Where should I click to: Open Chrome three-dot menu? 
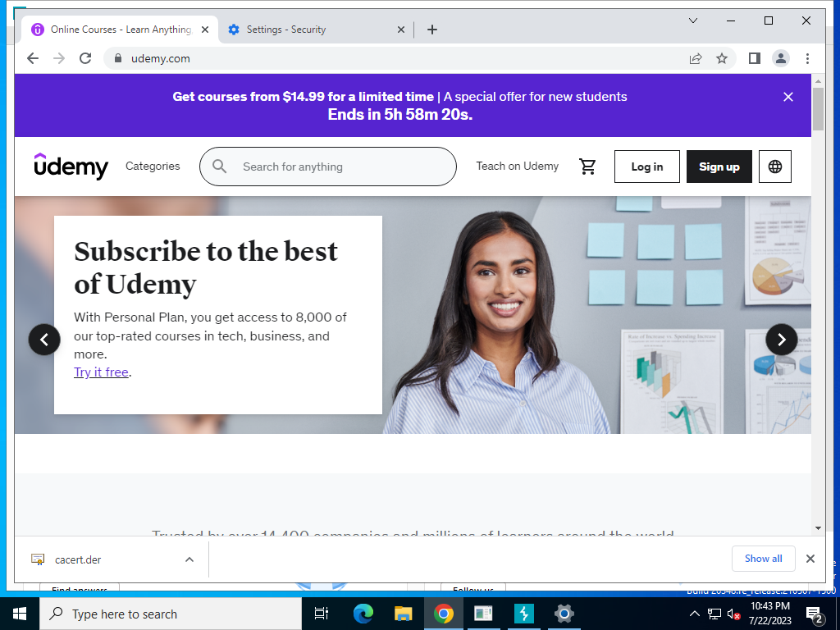click(807, 58)
